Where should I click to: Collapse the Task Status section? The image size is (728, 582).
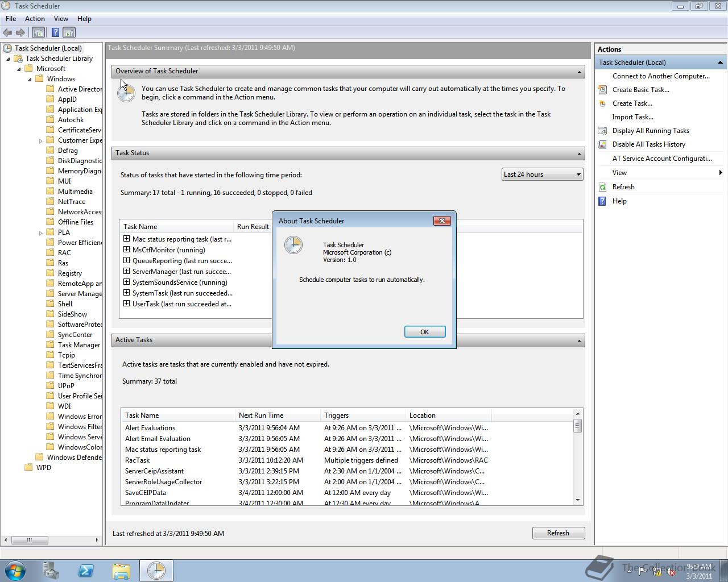tap(579, 153)
